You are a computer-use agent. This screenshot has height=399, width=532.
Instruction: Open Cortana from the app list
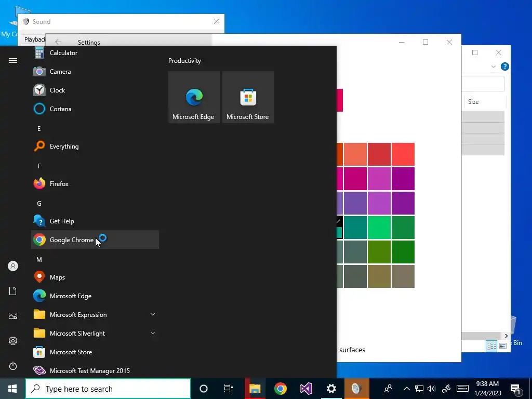95,109
